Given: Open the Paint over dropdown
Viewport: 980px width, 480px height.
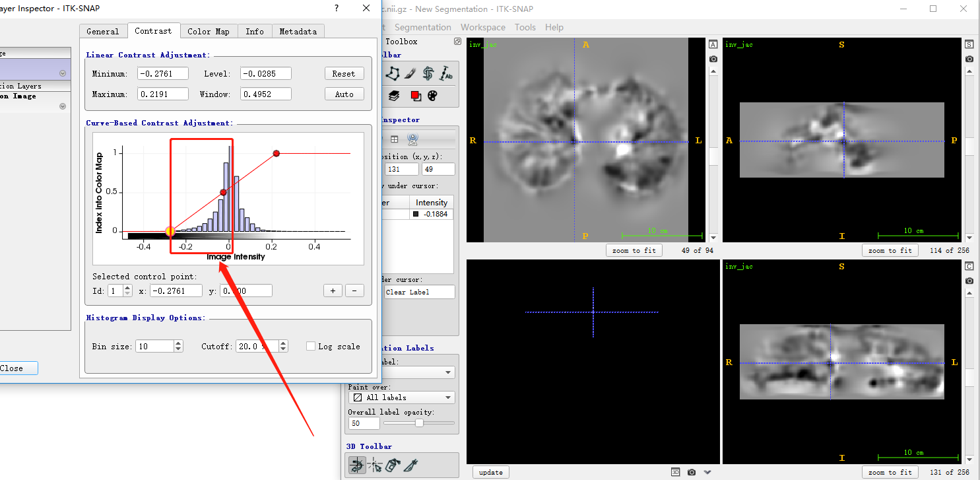Looking at the screenshot, I should coord(401,397).
